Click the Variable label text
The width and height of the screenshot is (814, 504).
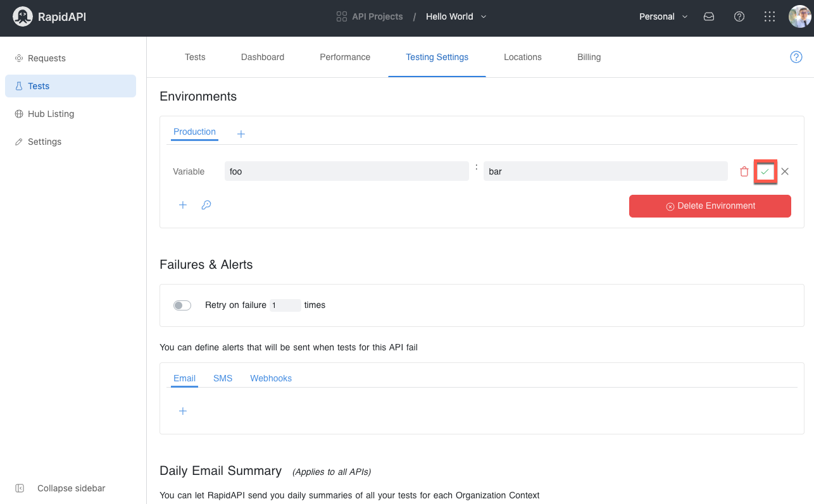pyautogui.click(x=189, y=171)
